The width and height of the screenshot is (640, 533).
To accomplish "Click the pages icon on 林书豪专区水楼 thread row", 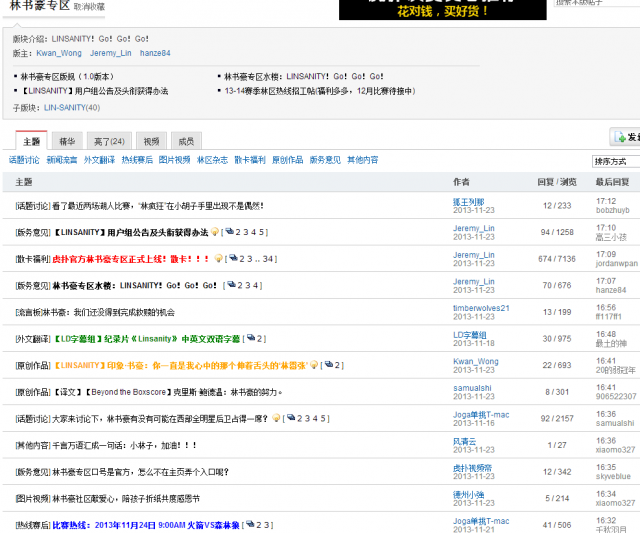I will pyautogui.click(x=231, y=284).
